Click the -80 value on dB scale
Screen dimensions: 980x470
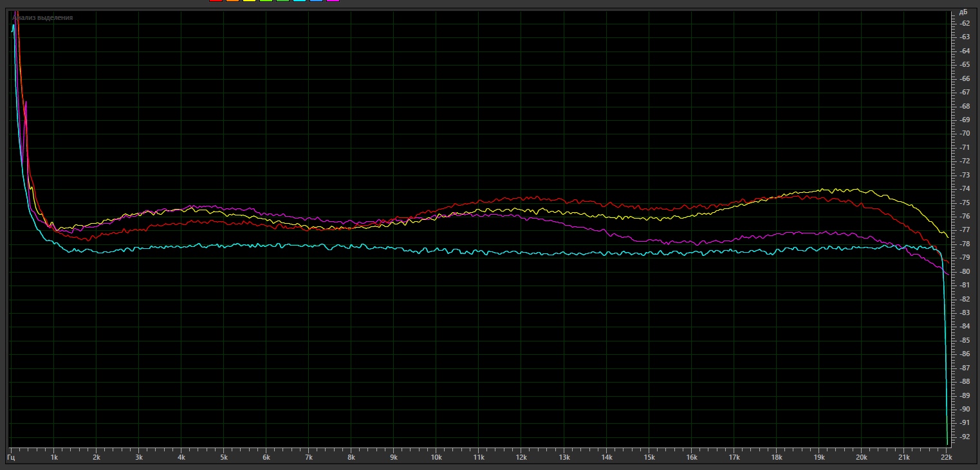point(965,271)
